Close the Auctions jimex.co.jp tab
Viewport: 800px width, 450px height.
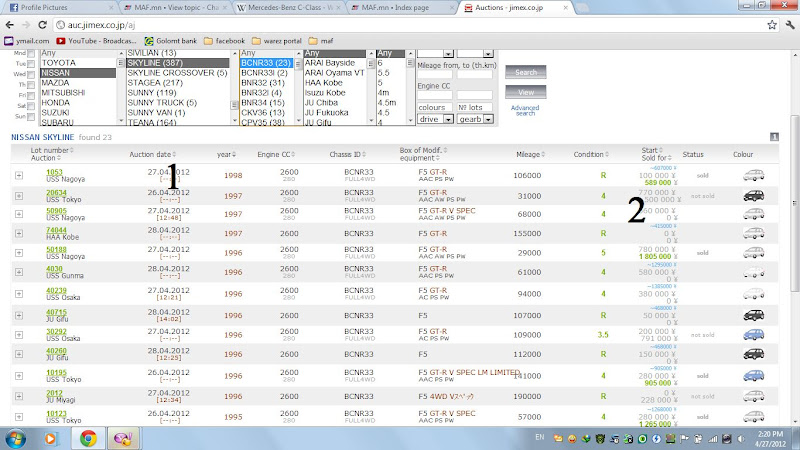(x=565, y=8)
